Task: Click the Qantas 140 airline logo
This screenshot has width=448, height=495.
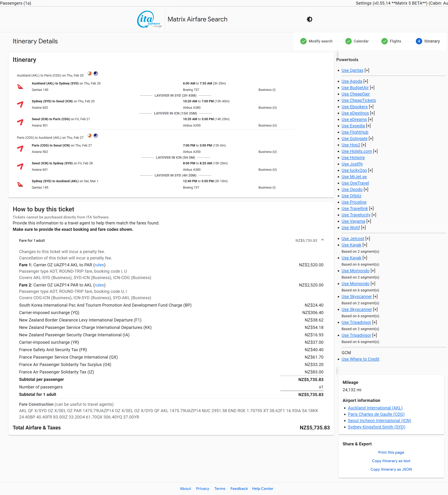Action: (x=20, y=87)
